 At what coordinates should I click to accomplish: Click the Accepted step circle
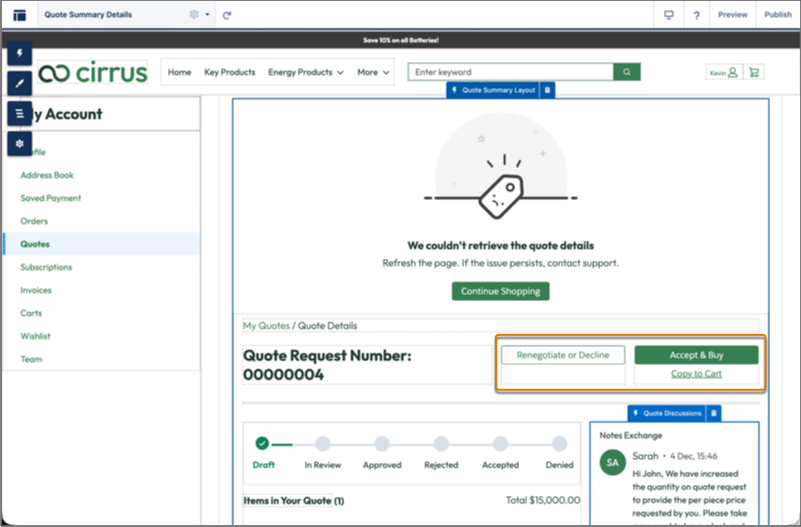pyautogui.click(x=501, y=443)
